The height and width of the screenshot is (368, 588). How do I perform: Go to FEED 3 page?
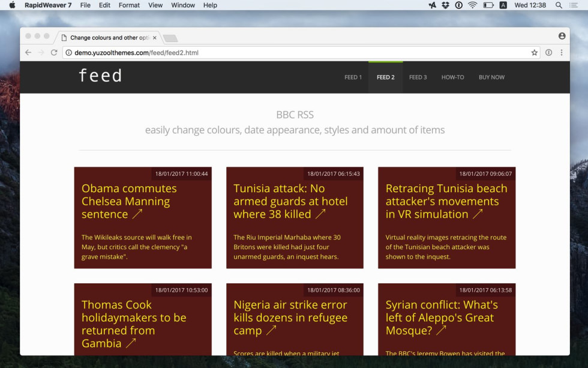click(x=418, y=77)
